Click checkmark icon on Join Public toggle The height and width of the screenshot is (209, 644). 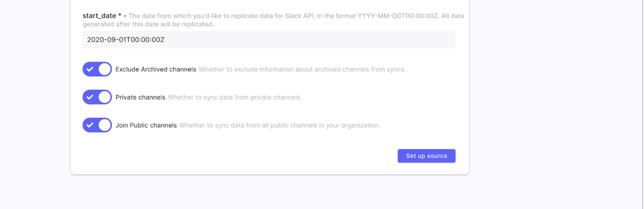coord(90,125)
